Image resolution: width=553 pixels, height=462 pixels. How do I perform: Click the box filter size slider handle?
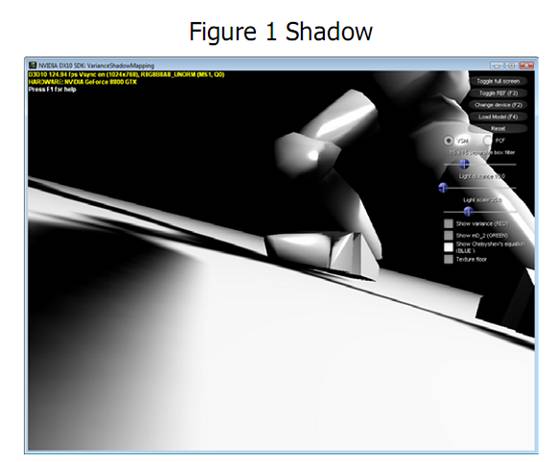tap(464, 164)
